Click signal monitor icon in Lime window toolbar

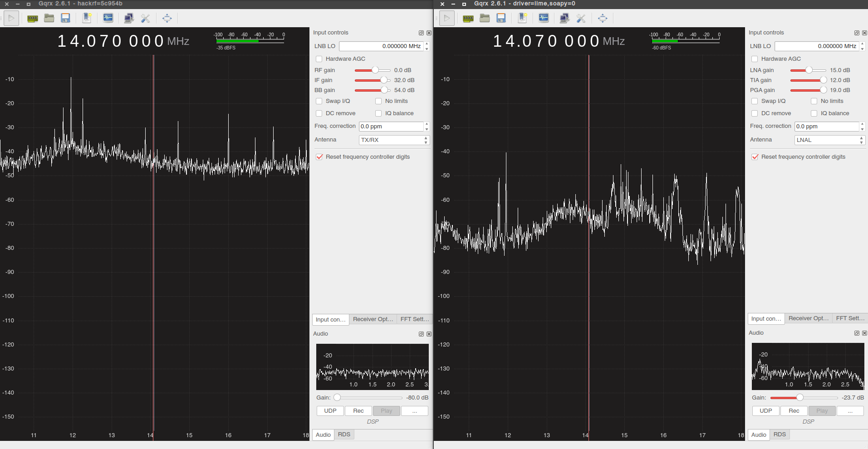544,18
